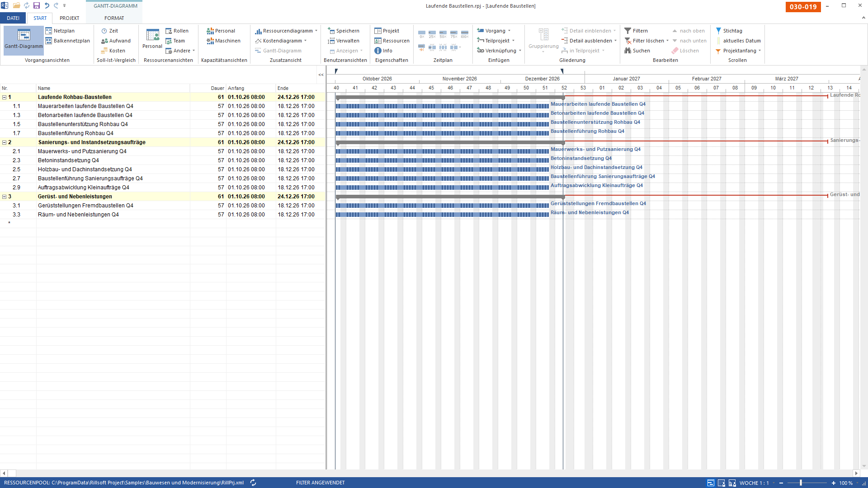
Task: Switch to the FORMAT ribbon tab
Action: [x=114, y=18]
